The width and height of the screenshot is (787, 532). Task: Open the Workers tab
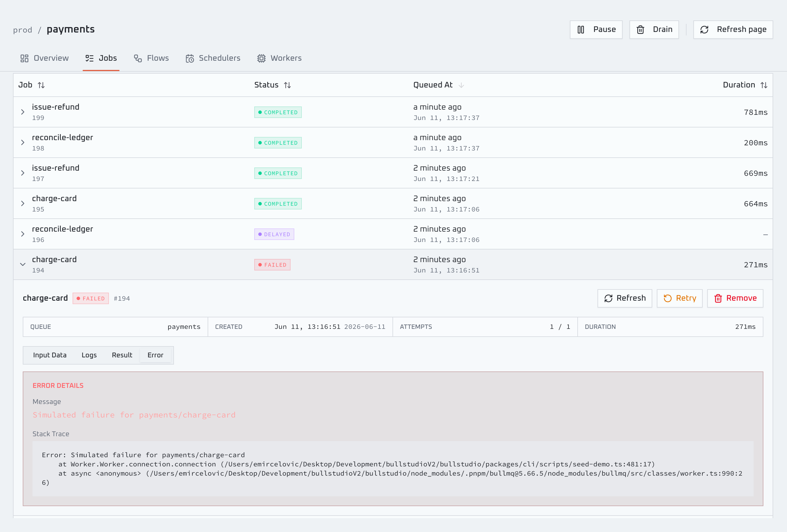[279, 58]
